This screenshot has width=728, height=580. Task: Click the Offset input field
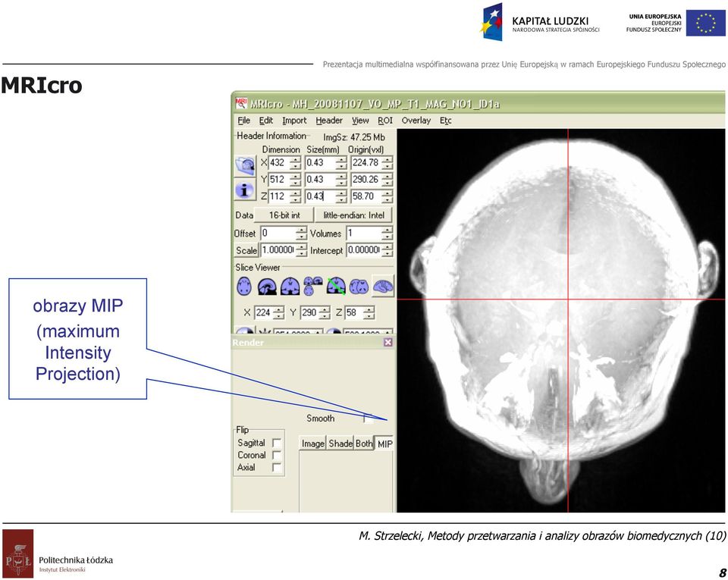(278, 233)
